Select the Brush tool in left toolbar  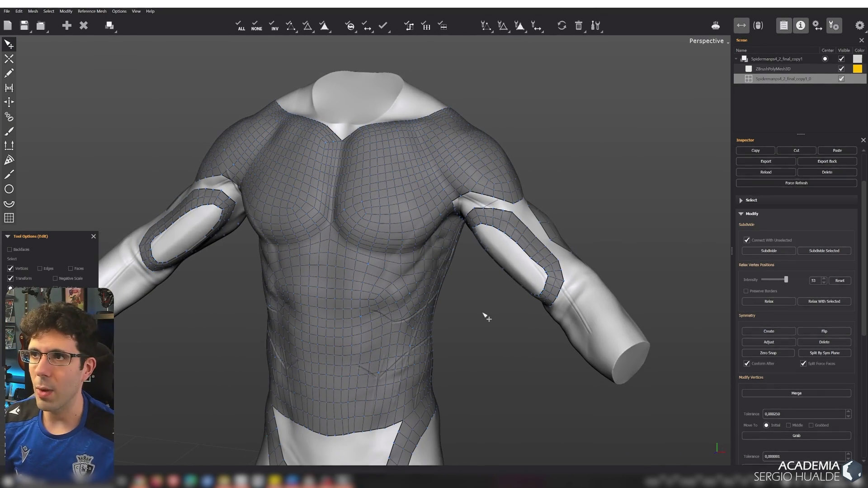pos(9,131)
